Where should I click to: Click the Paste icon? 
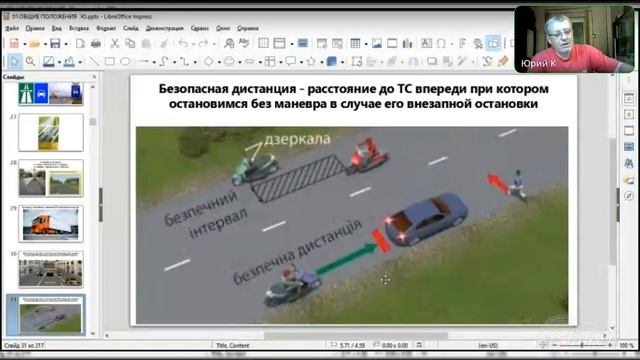click(146, 43)
